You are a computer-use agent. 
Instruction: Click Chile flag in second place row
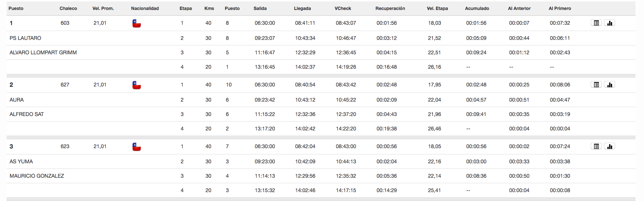[137, 85]
